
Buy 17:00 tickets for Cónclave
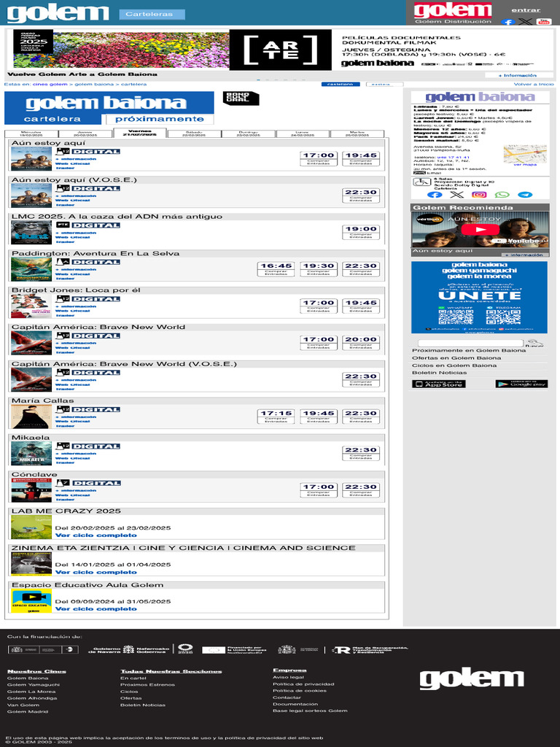pos(319,490)
